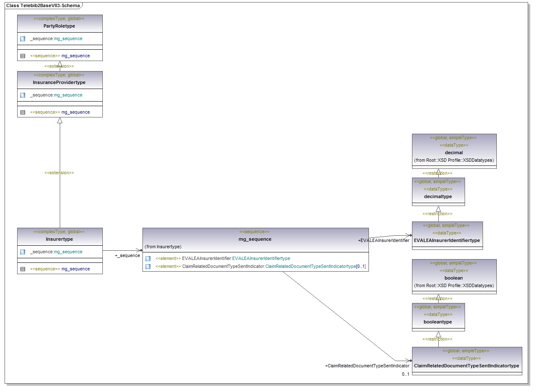Image resolution: width=539 pixels, height=392 pixels.
Task: Select the mg_sequence class header in the center
Action: 255,239
